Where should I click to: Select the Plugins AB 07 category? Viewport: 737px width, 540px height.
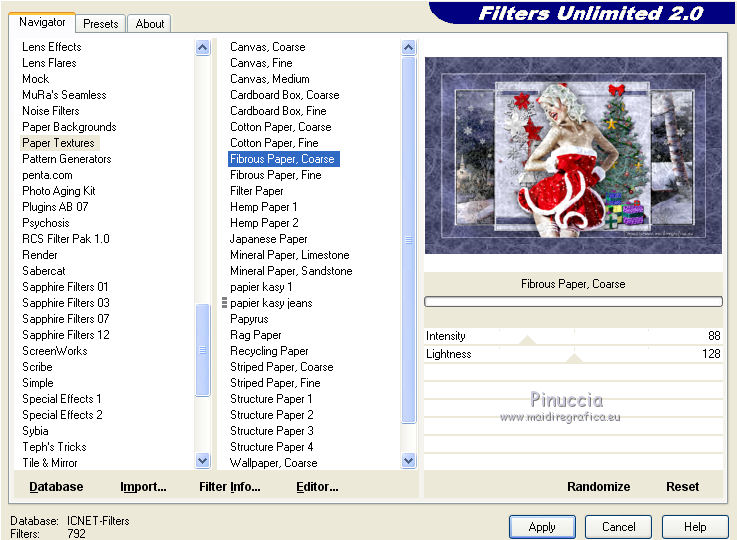click(x=55, y=207)
